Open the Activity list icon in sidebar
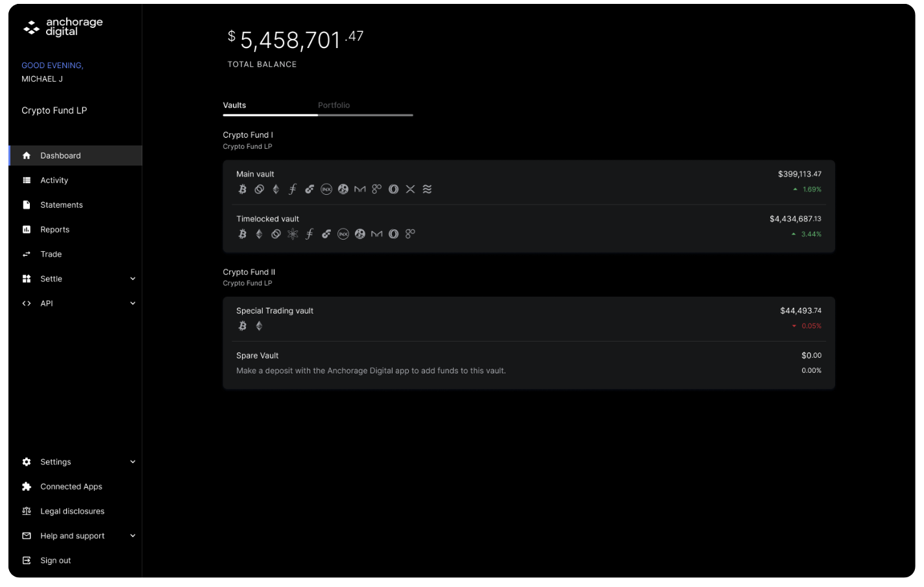Image resolution: width=924 pixels, height=587 pixels. [x=27, y=181]
